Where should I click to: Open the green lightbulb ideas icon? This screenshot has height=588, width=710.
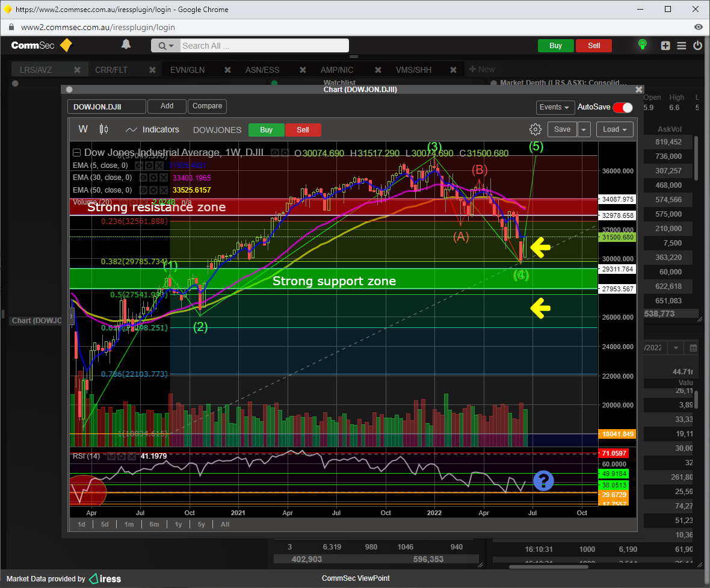pyautogui.click(x=642, y=45)
